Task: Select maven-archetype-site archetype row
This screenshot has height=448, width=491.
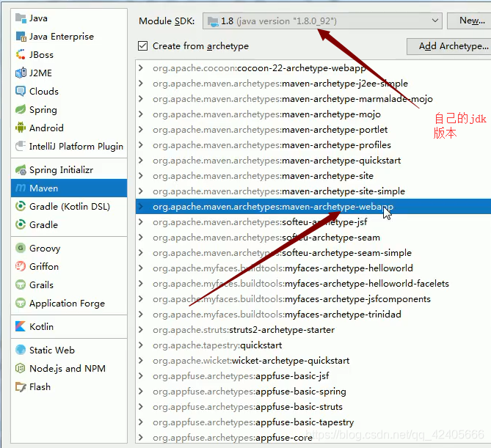Action: (x=313, y=176)
